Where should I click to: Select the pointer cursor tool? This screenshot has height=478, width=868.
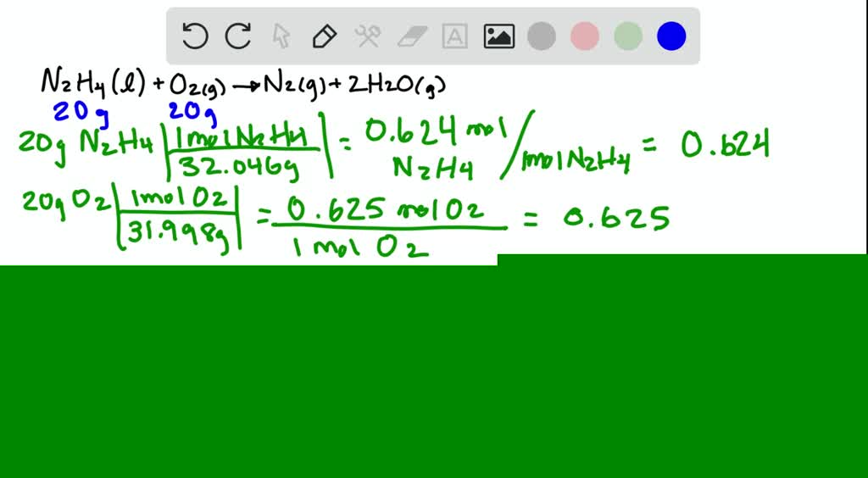281,36
